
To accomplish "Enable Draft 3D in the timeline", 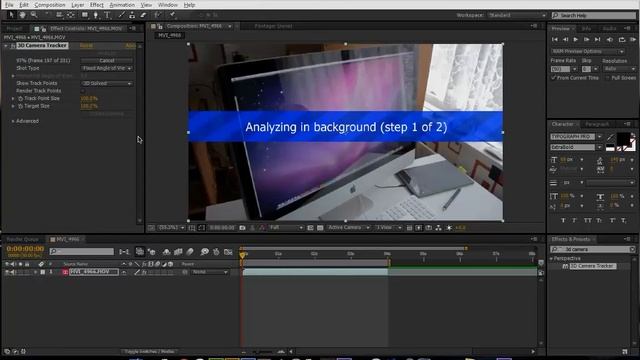I will click(x=151, y=252).
